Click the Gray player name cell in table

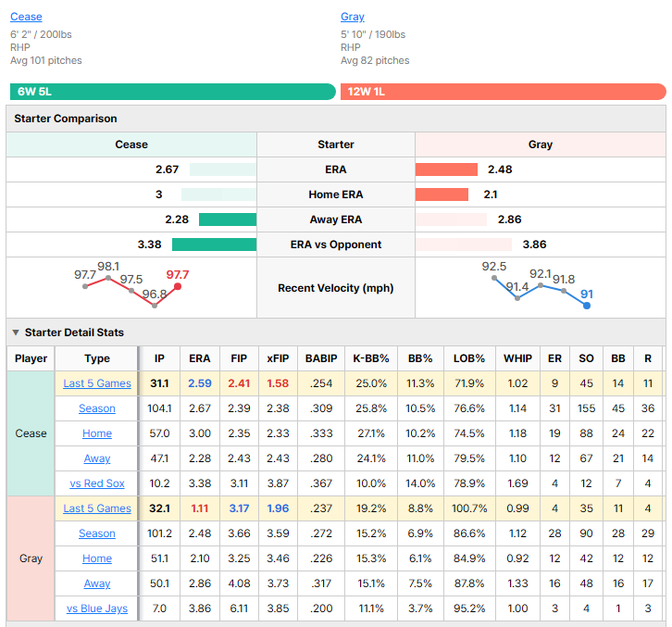(31, 558)
